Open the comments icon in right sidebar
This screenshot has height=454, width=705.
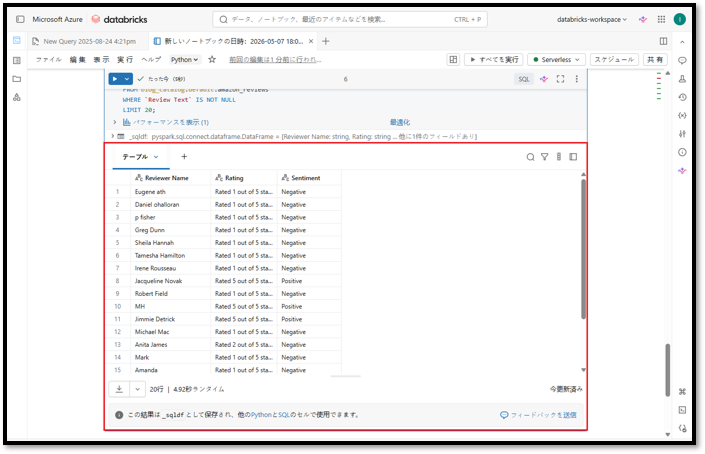pyautogui.click(x=682, y=60)
